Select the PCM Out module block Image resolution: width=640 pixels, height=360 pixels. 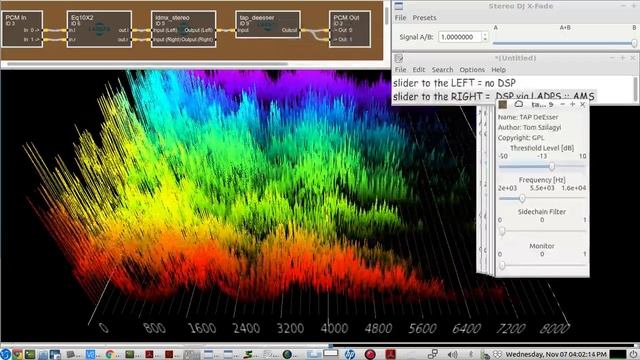click(350, 29)
